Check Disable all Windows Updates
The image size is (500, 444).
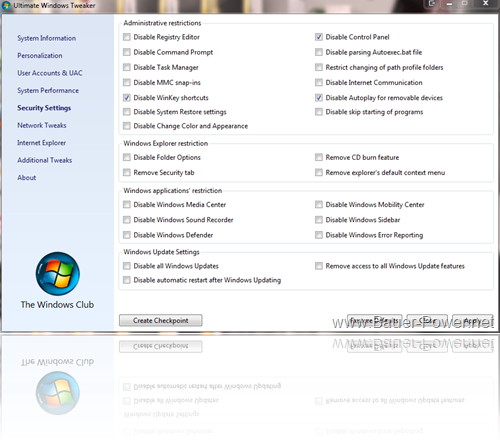127,266
